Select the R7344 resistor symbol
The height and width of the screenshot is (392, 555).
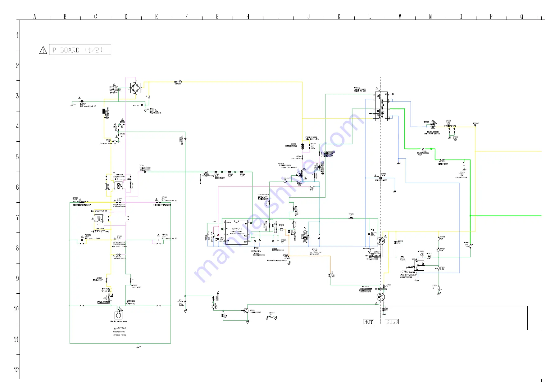(242, 172)
